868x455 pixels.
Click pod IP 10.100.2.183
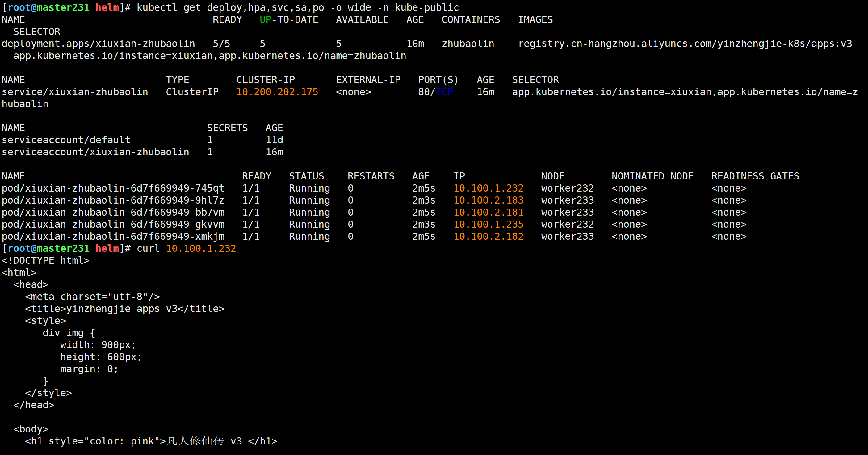point(488,200)
